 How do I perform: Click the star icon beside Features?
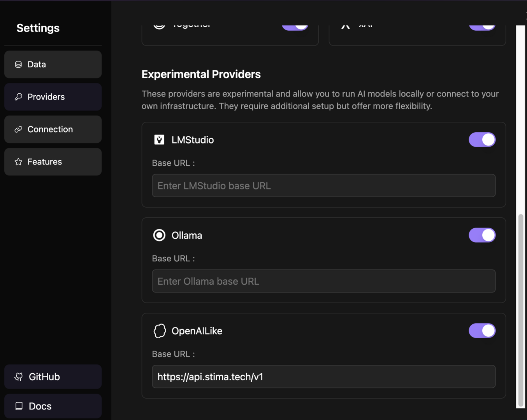point(18,162)
